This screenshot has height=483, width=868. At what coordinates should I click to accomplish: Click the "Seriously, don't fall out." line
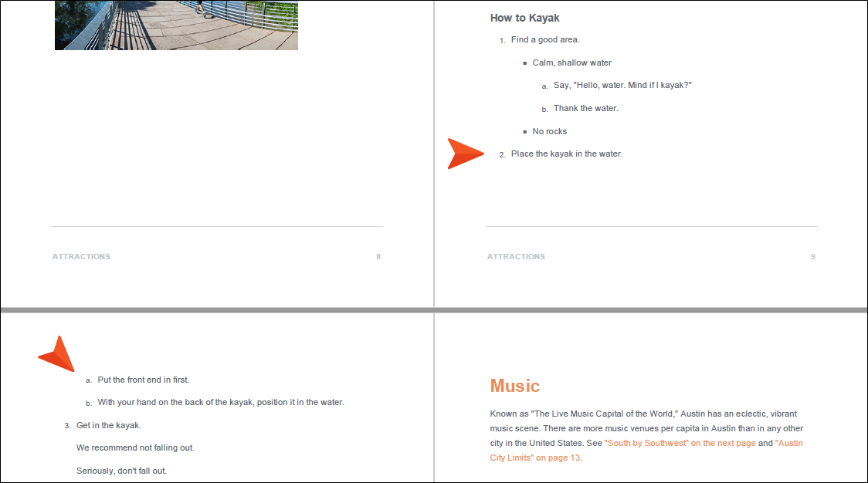[x=121, y=471]
